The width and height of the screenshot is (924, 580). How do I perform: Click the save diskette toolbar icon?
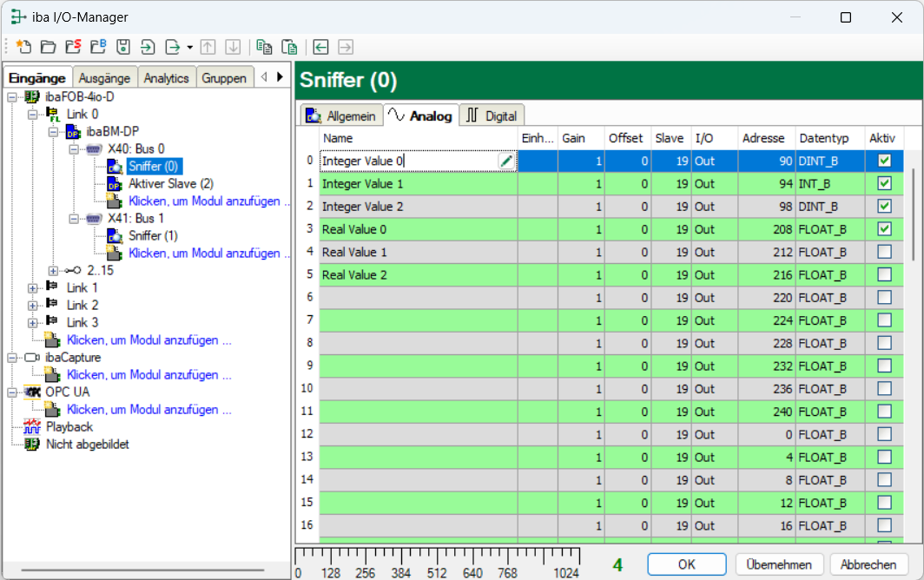coord(122,47)
